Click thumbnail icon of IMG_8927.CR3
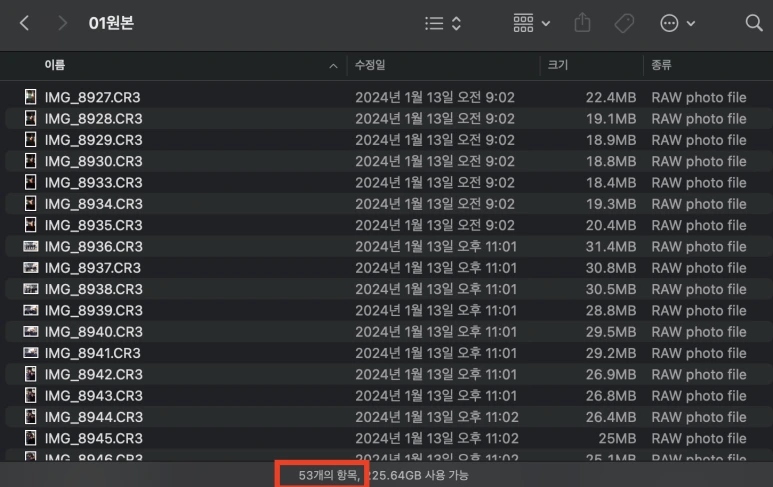The image size is (773, 487). (x=31, y=97)
